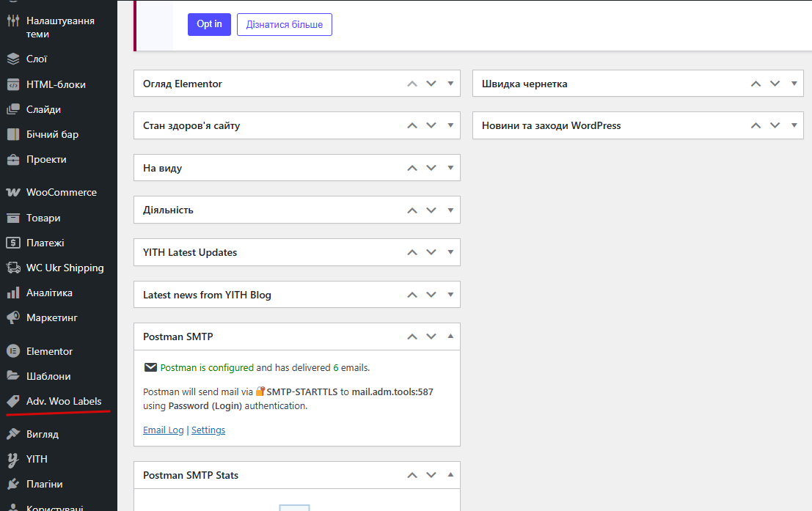Move the Діяльність widget down

[431, 210]
